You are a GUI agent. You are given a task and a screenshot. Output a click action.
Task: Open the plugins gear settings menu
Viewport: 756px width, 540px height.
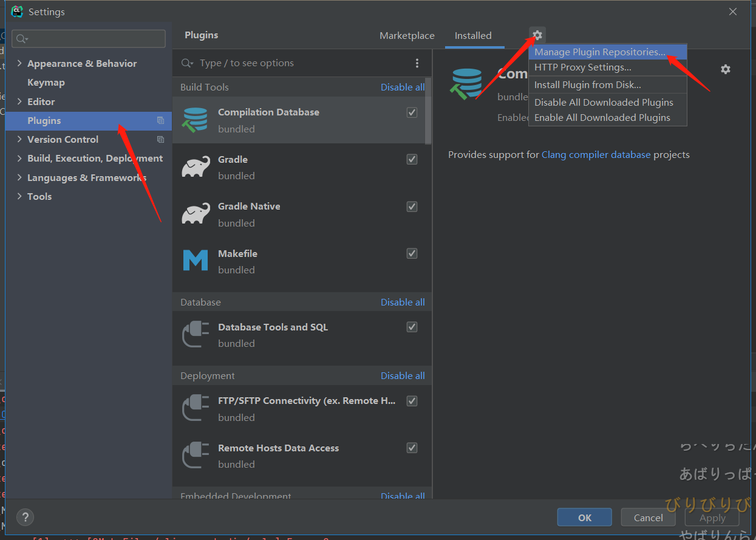537,35
